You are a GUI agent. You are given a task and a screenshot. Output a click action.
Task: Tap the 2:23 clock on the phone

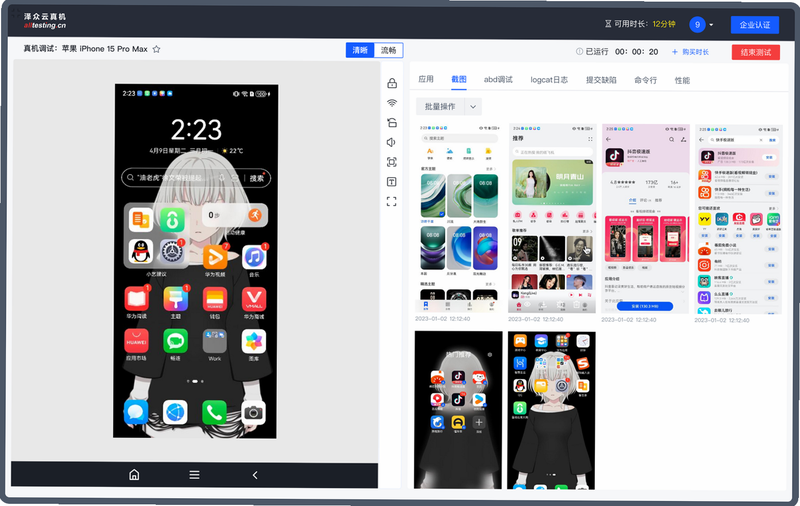tap(196, 130)
